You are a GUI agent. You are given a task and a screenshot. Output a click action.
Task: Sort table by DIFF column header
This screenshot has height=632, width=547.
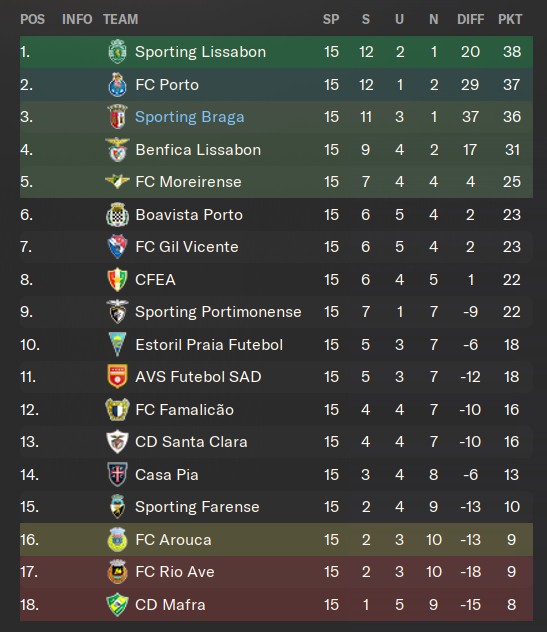pos(470,19)
